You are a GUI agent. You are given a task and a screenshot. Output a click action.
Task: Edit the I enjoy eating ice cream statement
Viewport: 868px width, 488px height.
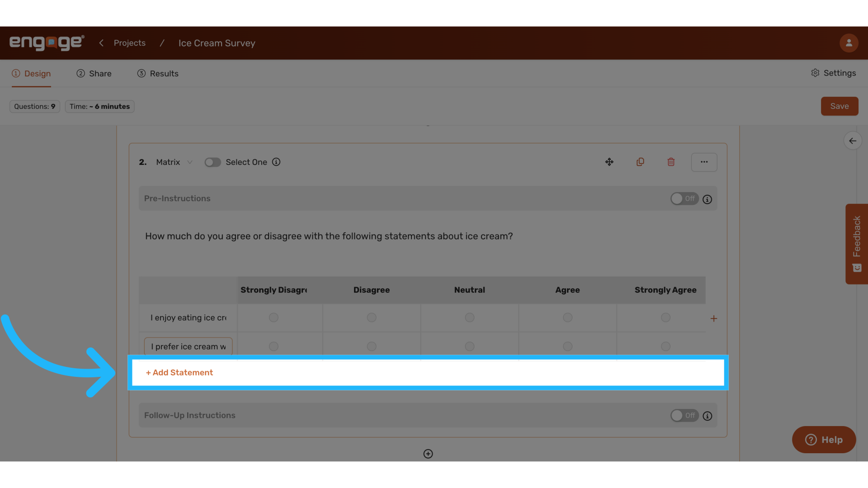[188, 318]
